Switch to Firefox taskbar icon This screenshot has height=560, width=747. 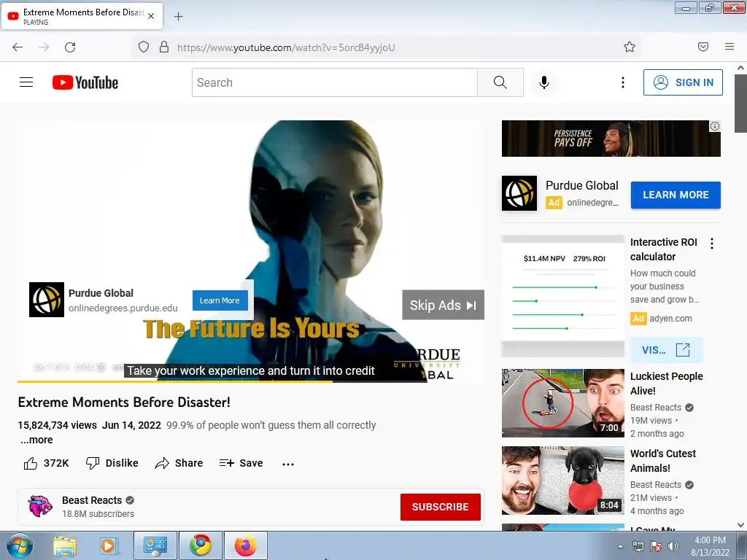click(246, 545)
